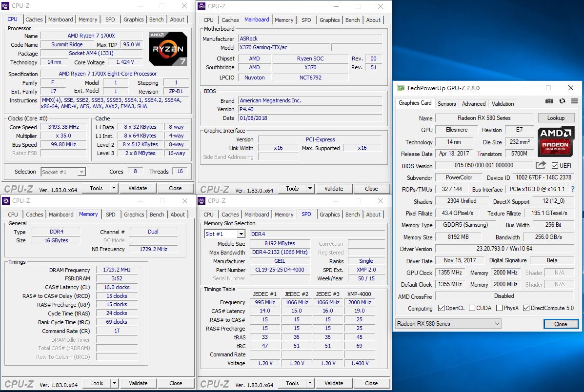Viewport: 584px width, 392px height.
Task: Click the NB Frequency 1729.2 MHz value
Action: tap(153, 249)
